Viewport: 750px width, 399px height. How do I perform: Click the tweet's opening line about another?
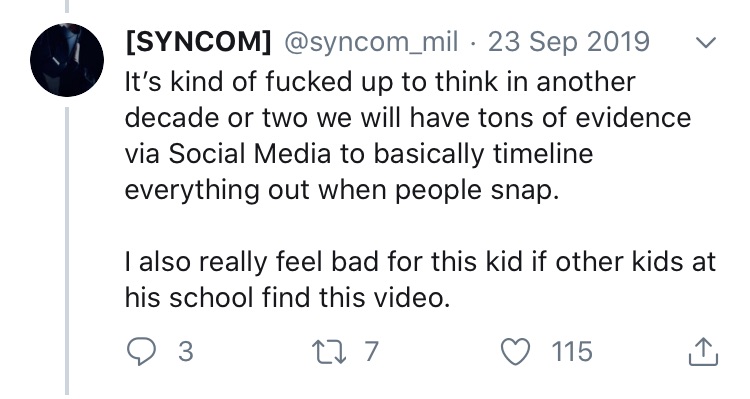tap(380, 82)
